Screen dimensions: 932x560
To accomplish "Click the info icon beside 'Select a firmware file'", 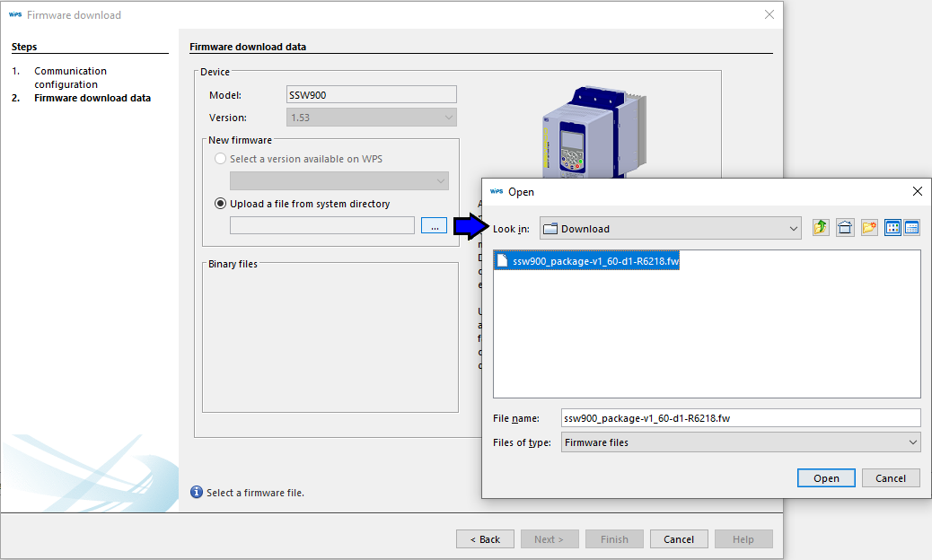I will click(x=197, y=492).
